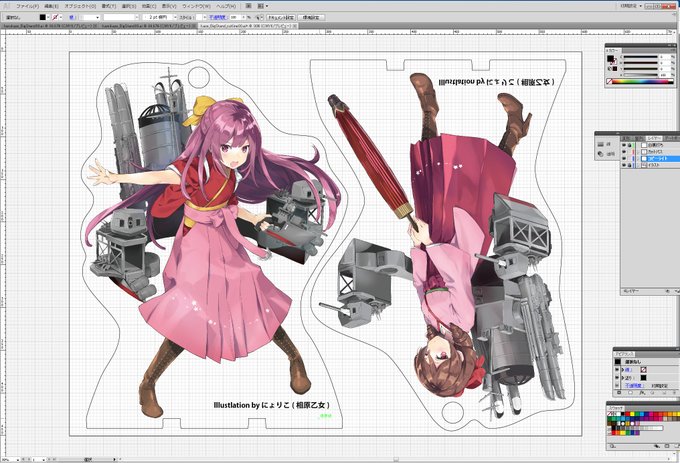This screenshot has height=463, width=680.
Task: Toggle visibility of the bottom layer
Action: [624, 165]
